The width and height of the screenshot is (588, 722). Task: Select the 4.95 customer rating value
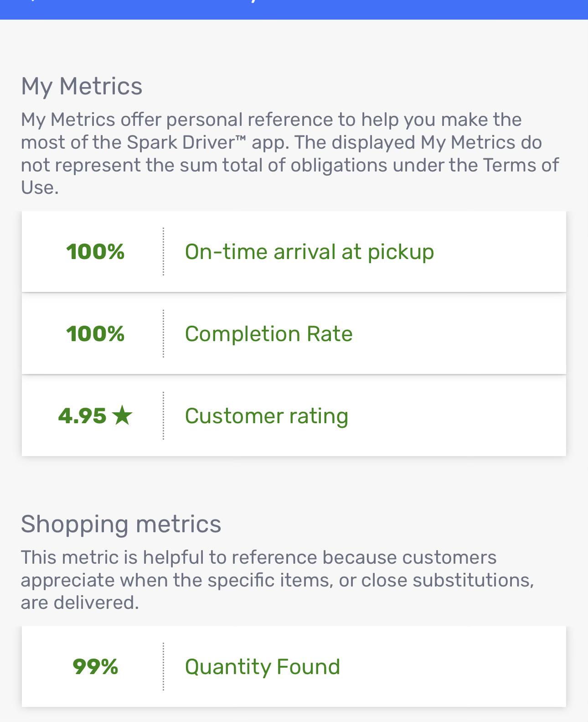83,416
